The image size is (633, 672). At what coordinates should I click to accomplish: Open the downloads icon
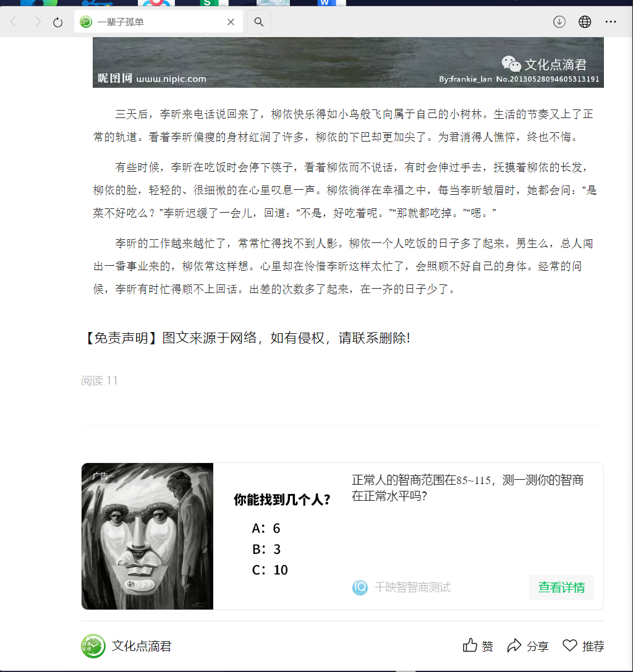coord(559,22)
